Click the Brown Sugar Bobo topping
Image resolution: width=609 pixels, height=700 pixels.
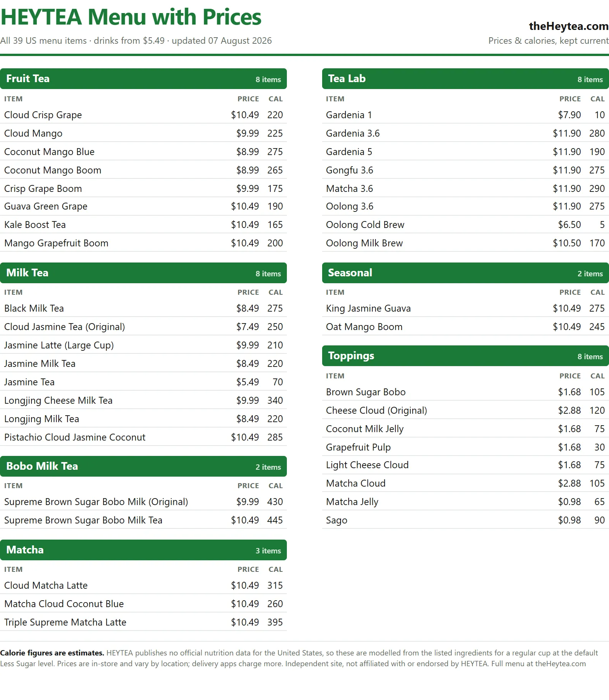pos(465,392)
